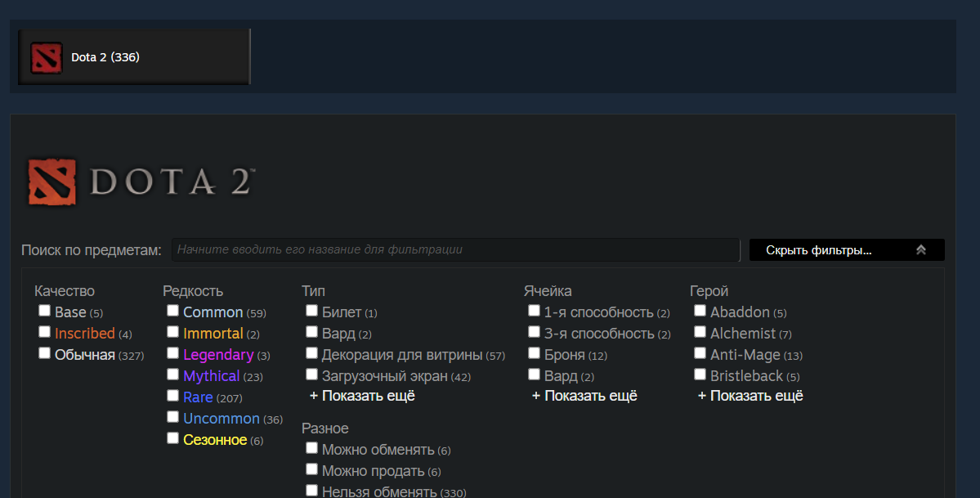Expand more heroes with Показать ещё under Герой

coord(750,396)
